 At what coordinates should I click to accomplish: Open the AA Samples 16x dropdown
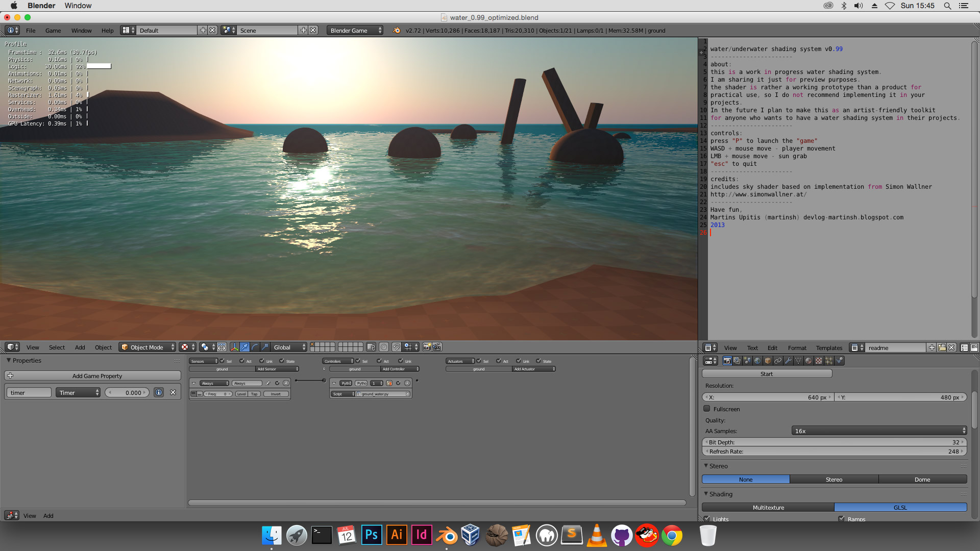pos(878,431)
